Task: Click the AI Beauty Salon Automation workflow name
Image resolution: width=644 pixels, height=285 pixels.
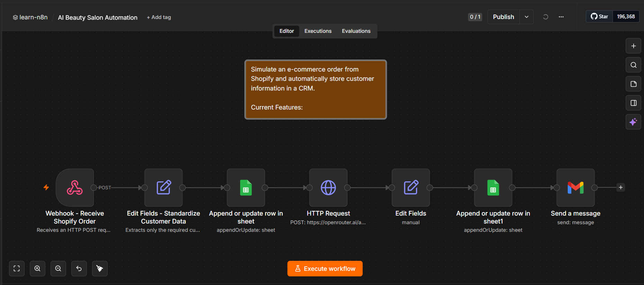Action: 98,18
